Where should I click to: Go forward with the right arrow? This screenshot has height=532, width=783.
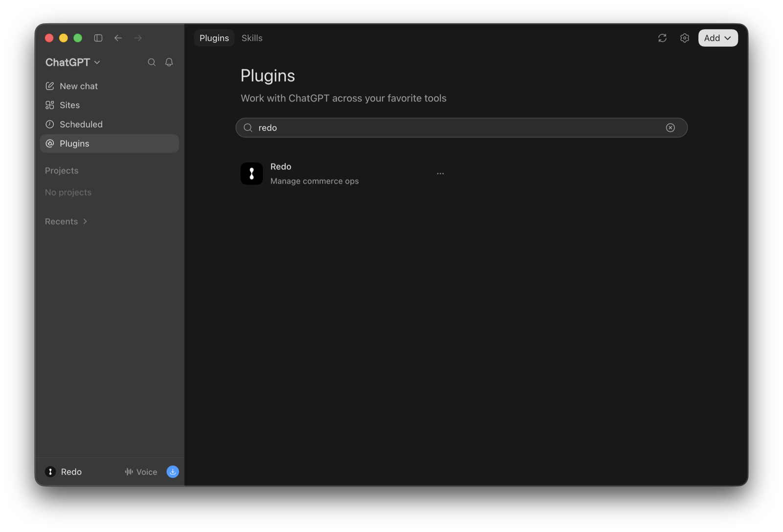click(138, 38)
